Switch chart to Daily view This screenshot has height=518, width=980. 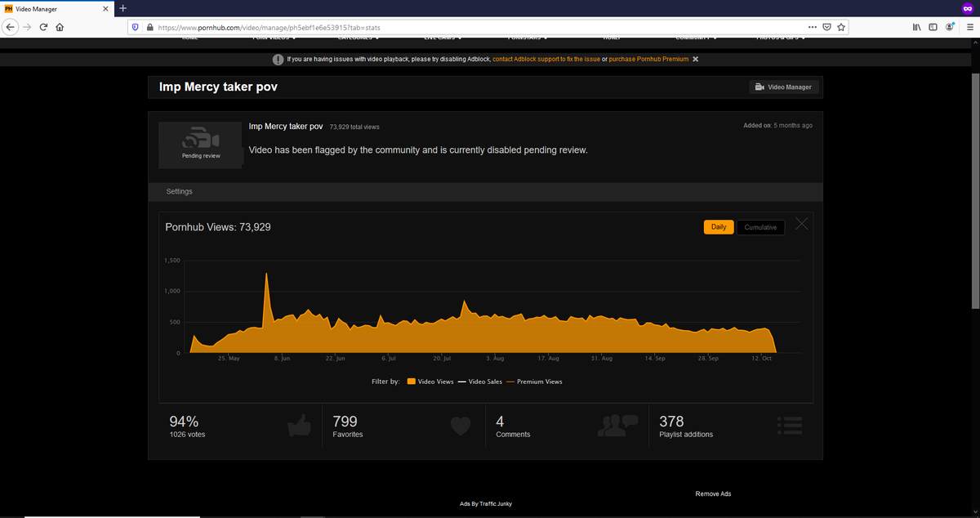[719, 227]
